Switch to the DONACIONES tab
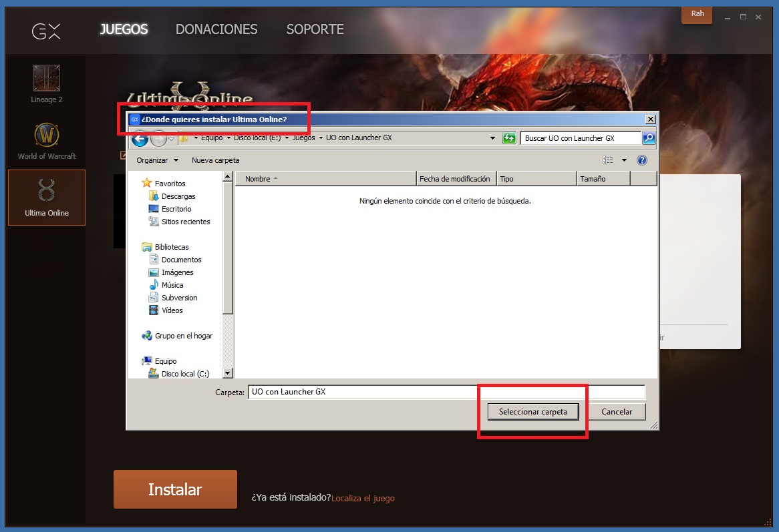 click(x=216, y=29)
